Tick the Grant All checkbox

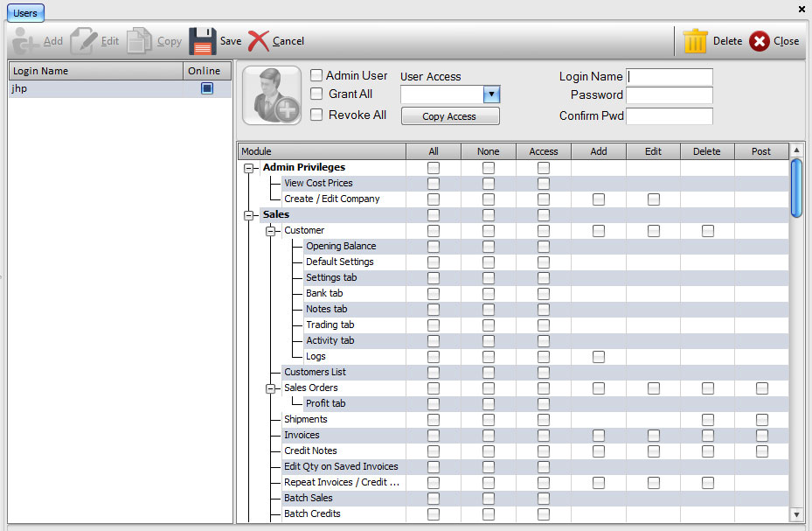(316, 94)
